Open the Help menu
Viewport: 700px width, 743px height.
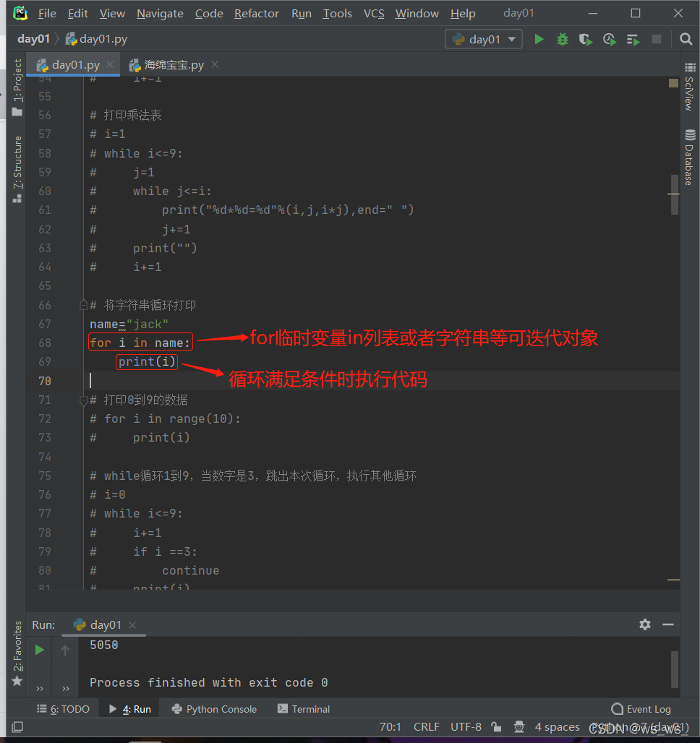(463, 13)
